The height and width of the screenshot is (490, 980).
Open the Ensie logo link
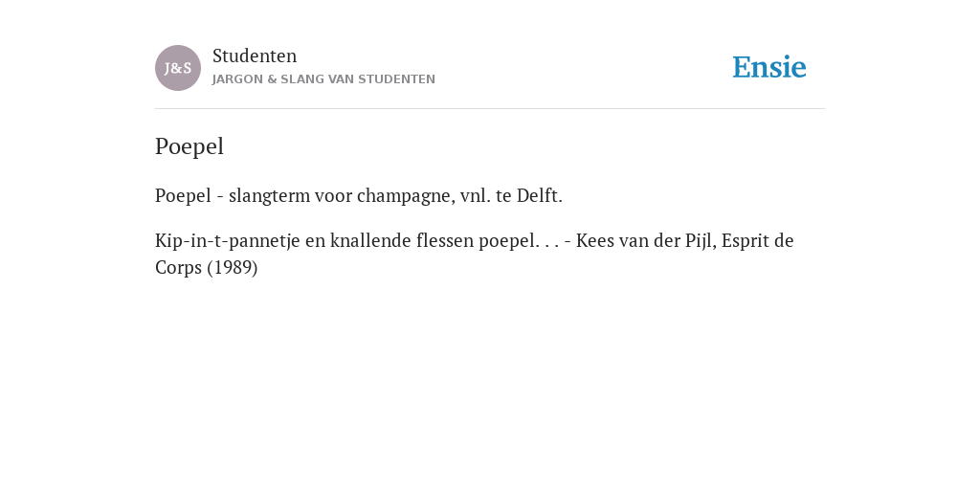tap(769, 67)
